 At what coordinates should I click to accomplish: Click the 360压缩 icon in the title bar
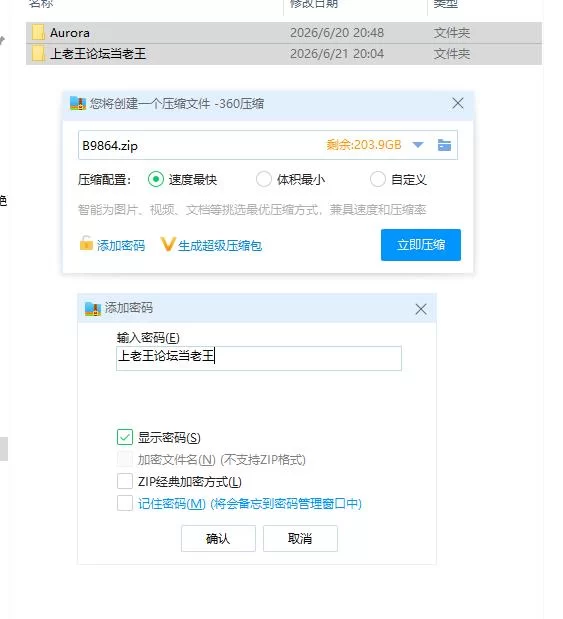[x=78, y=103]
